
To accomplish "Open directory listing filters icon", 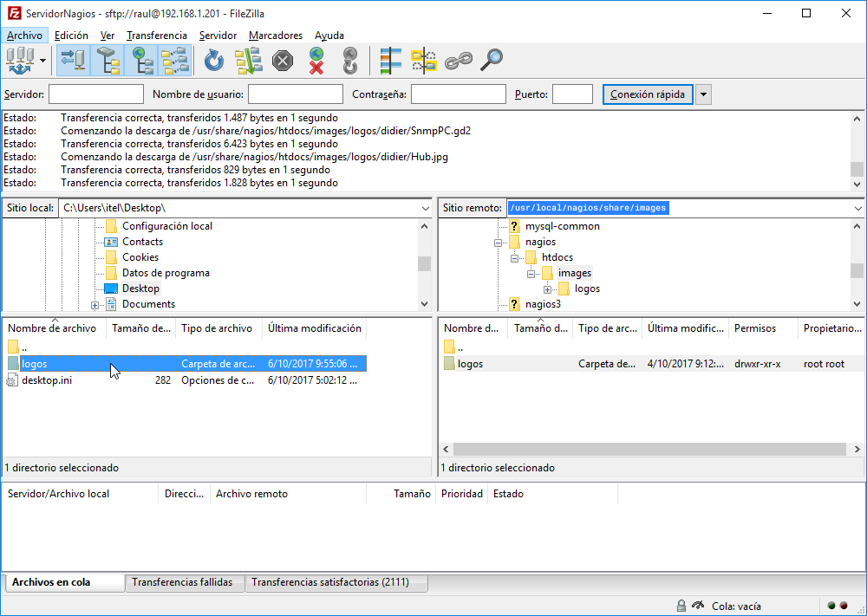I will (391, 61).
